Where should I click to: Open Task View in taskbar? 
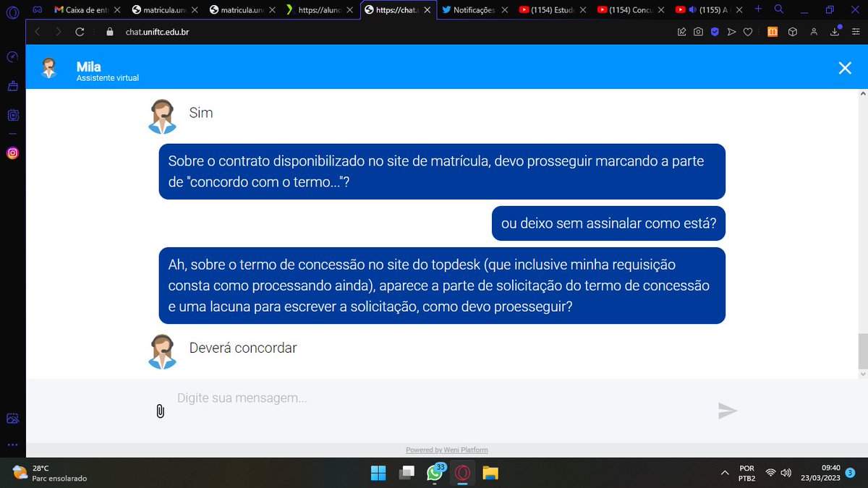coord(407,473)
